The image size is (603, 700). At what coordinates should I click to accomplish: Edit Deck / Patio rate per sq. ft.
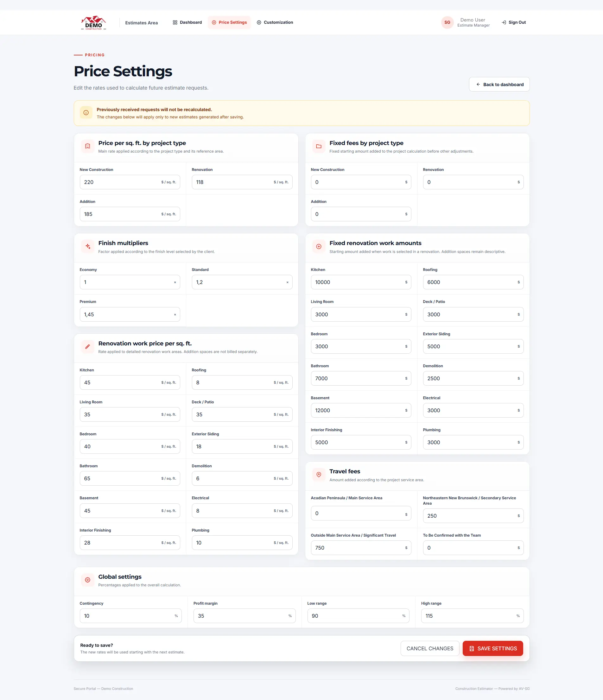(242, 414)
